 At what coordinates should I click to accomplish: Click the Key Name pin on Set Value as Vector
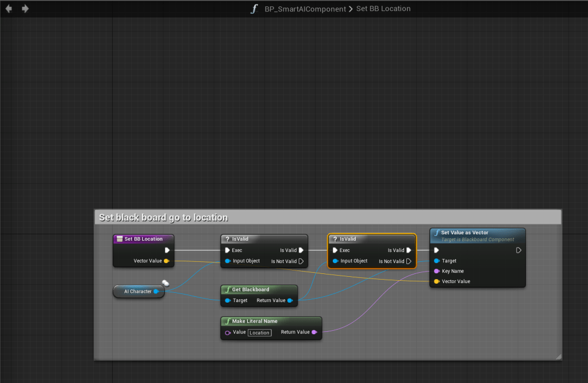pyautogui.click(x=437, y=271)
